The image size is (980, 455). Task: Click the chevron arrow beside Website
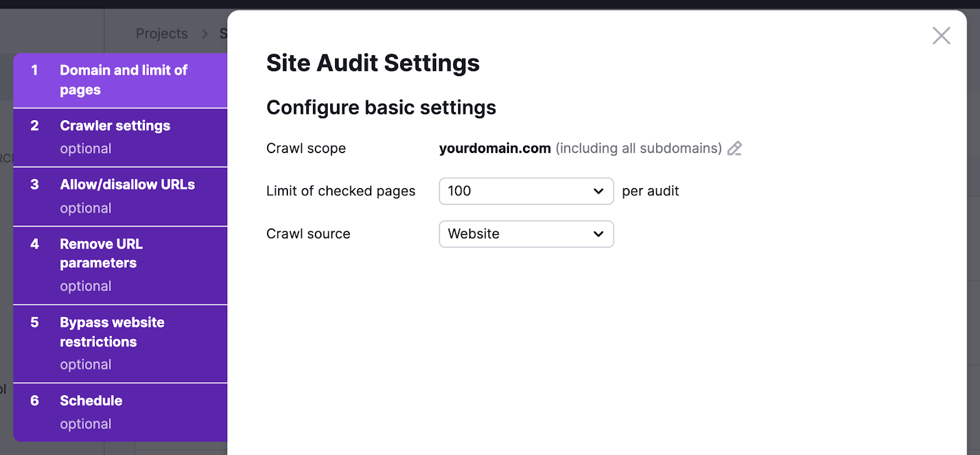pyautogui.click(x=598, y=234)
